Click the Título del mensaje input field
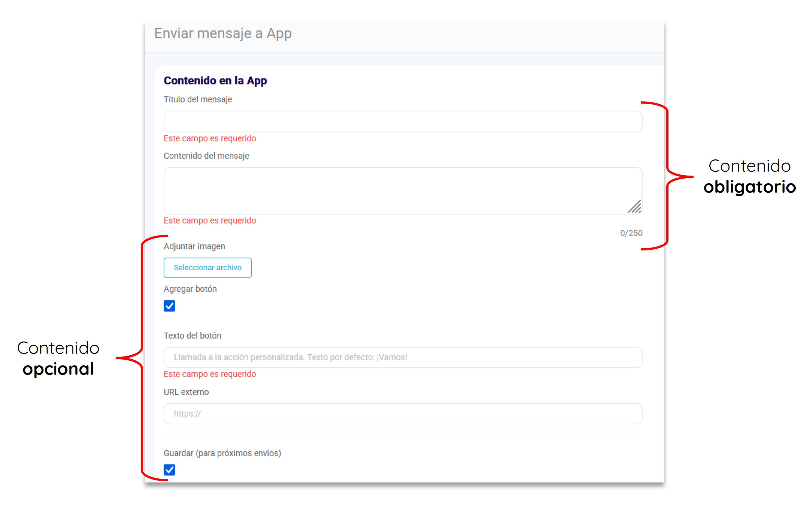This screenshot has height=516, width=812. tap(403, 122)
